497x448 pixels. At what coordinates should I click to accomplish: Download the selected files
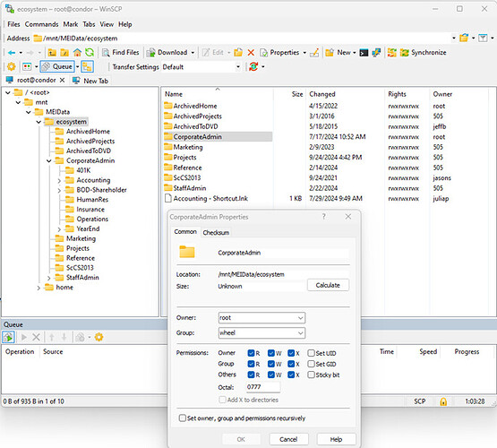tap(167, 53)
